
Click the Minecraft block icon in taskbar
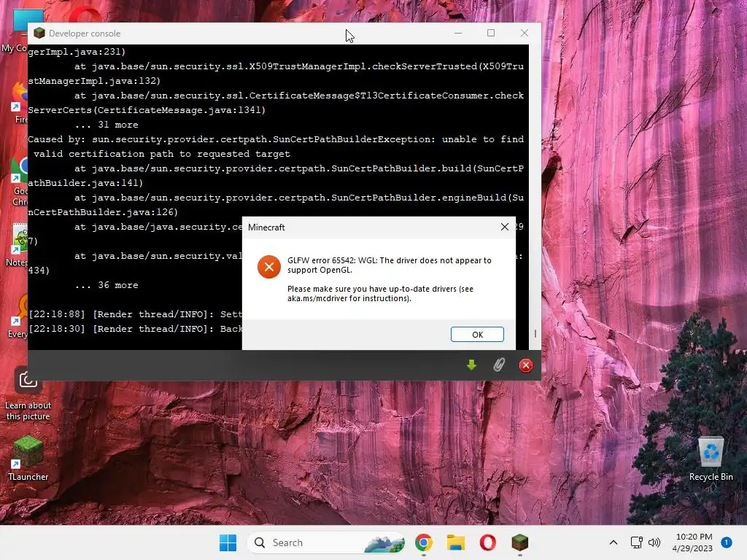(x=519, y=542)
